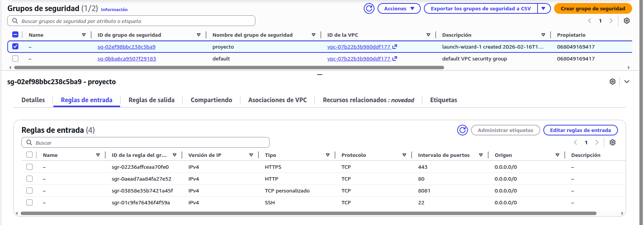Refresh the security groups list
Viewport: 644px width, 225px height.
coord(369,8)
